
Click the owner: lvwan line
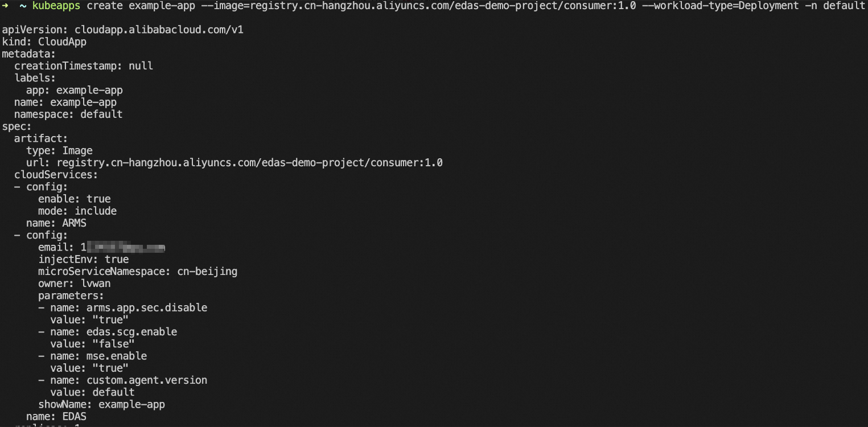(75, 284)
